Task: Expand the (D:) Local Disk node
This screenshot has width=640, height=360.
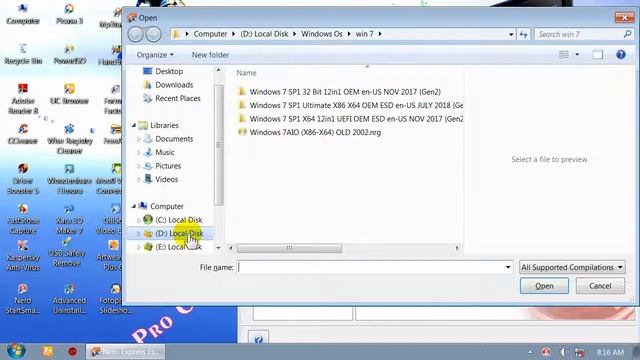Action: tap(139, 233)
